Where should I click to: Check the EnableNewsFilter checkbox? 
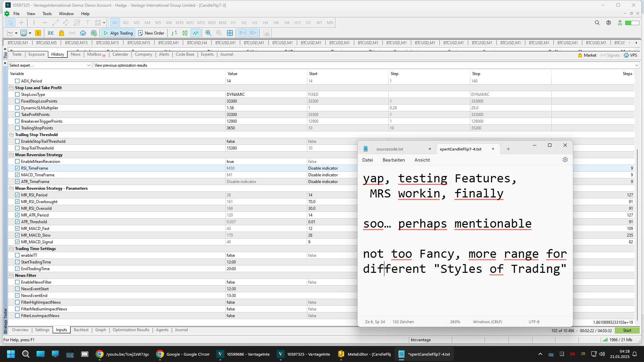coord(17,282)
